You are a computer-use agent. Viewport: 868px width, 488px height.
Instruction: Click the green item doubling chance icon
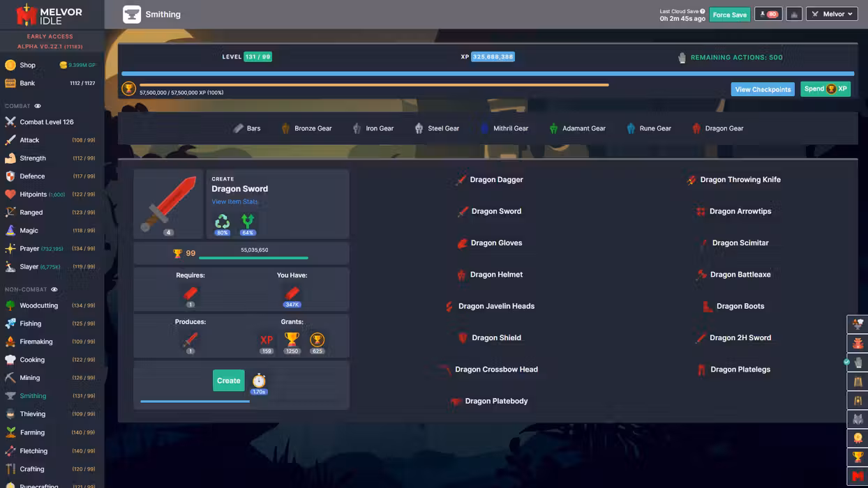point(248,222)
